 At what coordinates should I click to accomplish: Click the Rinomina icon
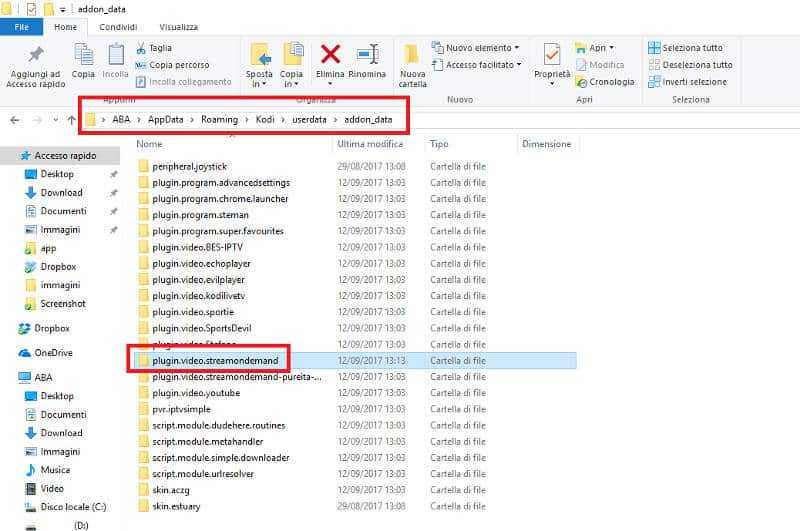[367, 54]
